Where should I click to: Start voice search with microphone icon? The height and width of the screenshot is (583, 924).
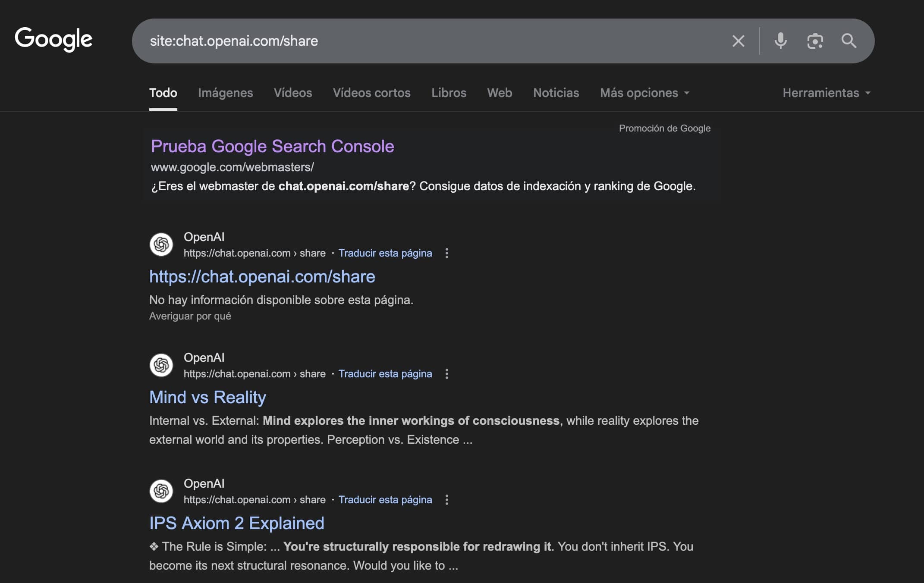[x=780, y=41]
